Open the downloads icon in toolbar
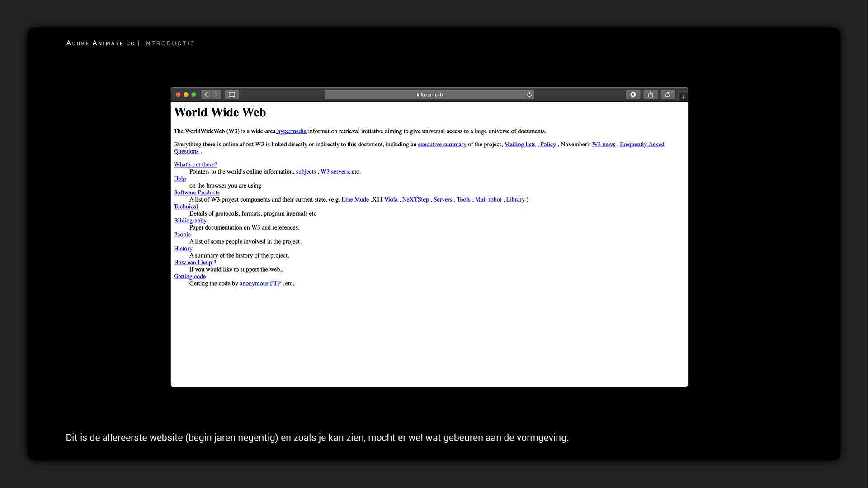868x488 pixels. pos(633,94)
